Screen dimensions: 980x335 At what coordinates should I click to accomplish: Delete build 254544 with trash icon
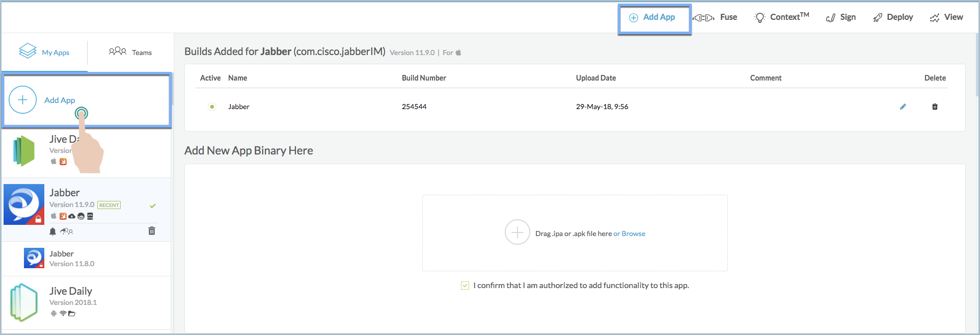click(x=935, y=107)
